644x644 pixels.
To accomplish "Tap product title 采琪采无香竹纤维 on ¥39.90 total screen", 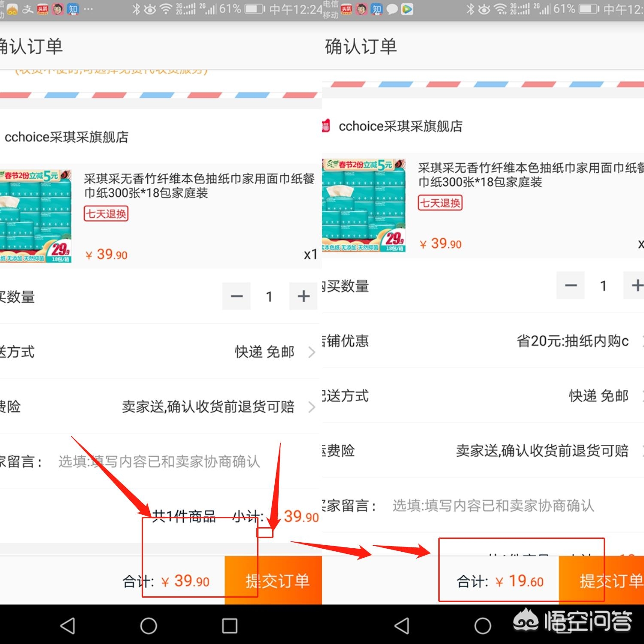I will click(x=199, y=186).
